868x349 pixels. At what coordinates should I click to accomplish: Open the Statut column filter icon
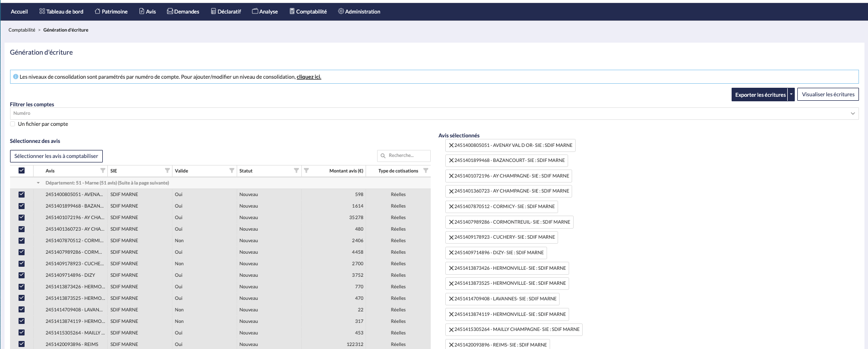pos(296,171)
